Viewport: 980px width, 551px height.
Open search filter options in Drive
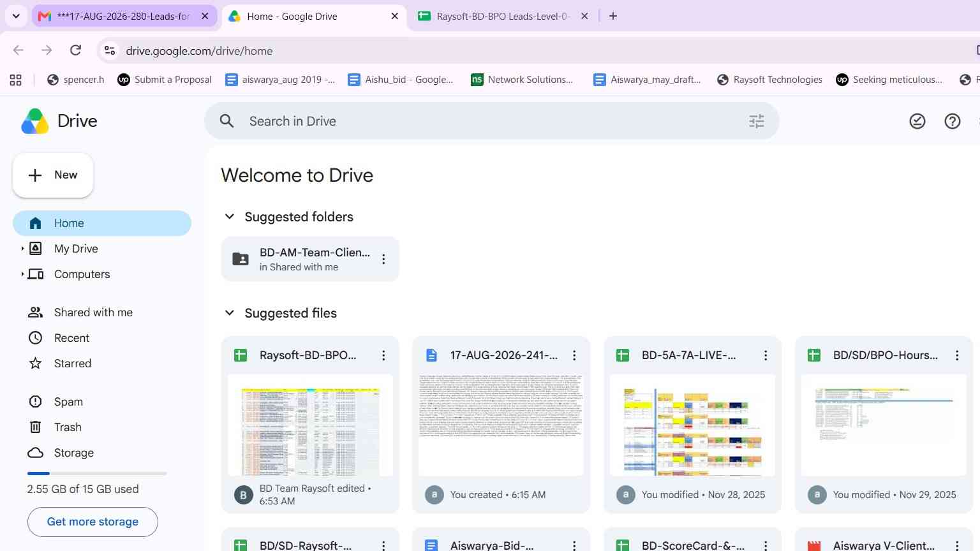click(x=756, y=121)
